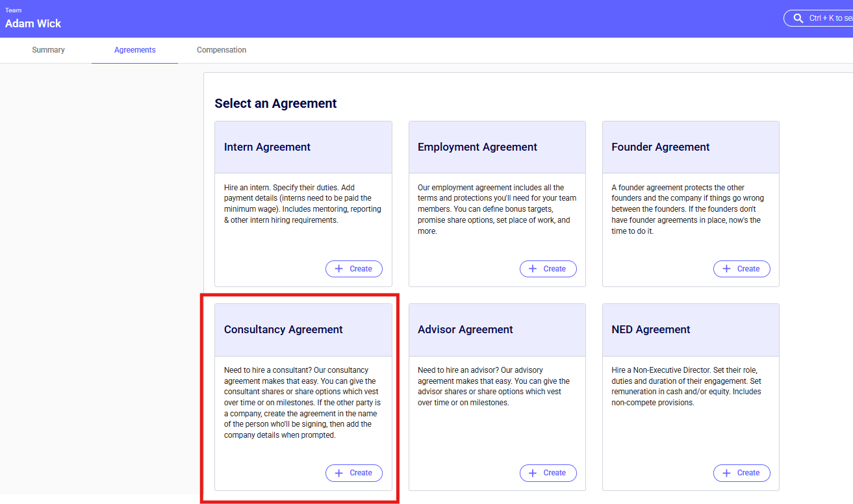Select the Employment Agreement card header
The image size is (853, 504).
[477, 147]
